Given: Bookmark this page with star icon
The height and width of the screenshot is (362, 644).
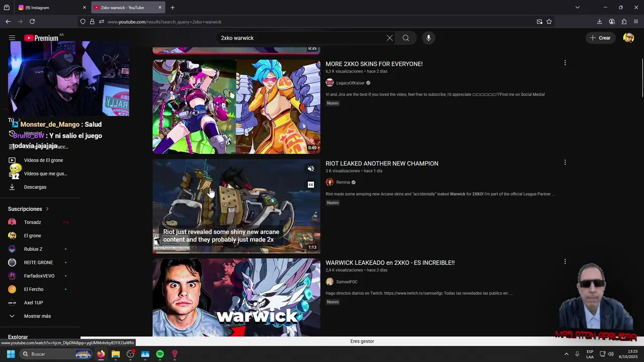Looking at the screenshot, I should pyautogui.click(x=549, y=22).
